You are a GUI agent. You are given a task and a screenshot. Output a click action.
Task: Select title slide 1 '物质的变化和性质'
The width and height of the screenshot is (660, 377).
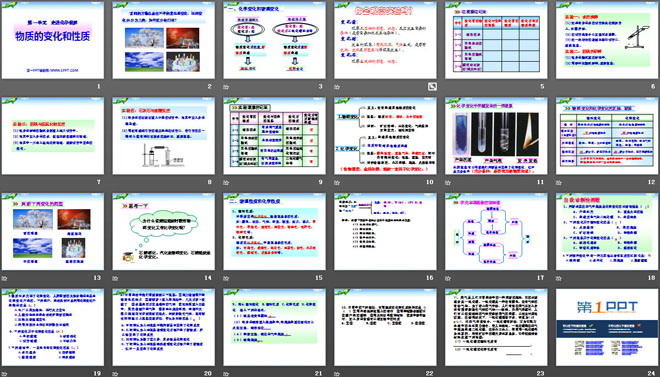(x=53, y=40)
